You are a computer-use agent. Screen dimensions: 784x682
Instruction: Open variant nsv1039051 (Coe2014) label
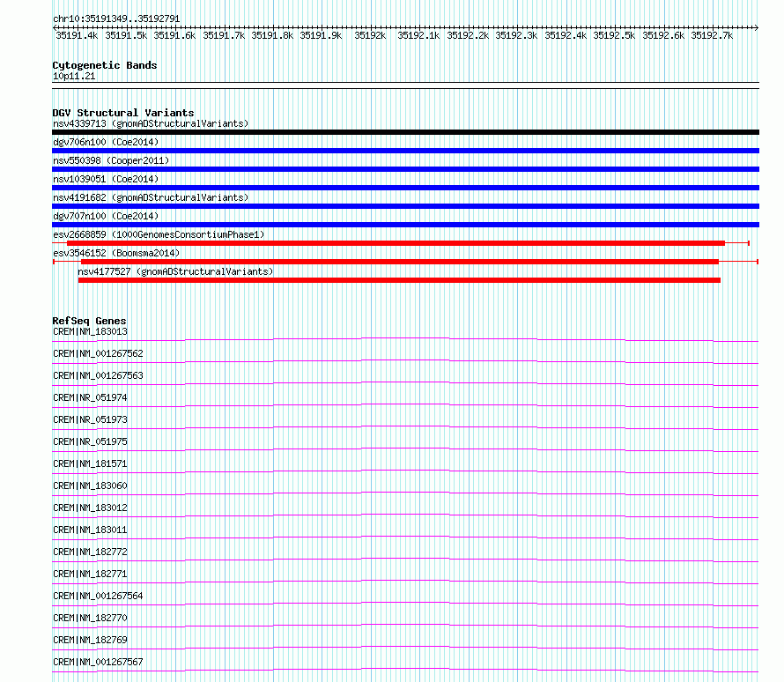pyautogui.click(x=106, y=179)
